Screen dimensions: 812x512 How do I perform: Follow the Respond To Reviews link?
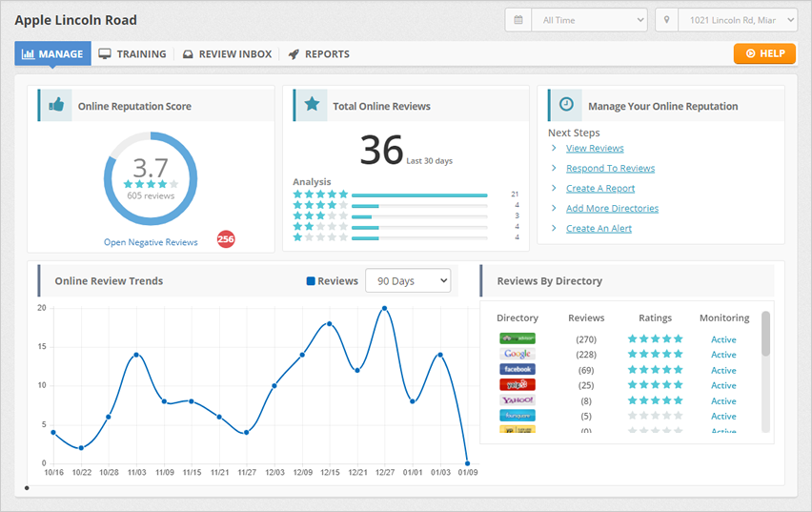[610, 169]
